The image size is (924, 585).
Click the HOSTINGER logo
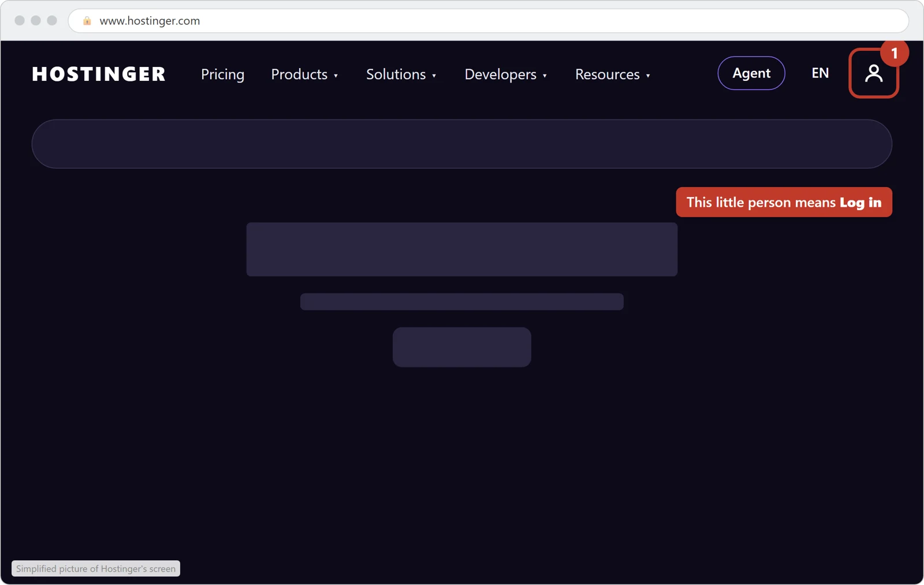tap(99, 74)
